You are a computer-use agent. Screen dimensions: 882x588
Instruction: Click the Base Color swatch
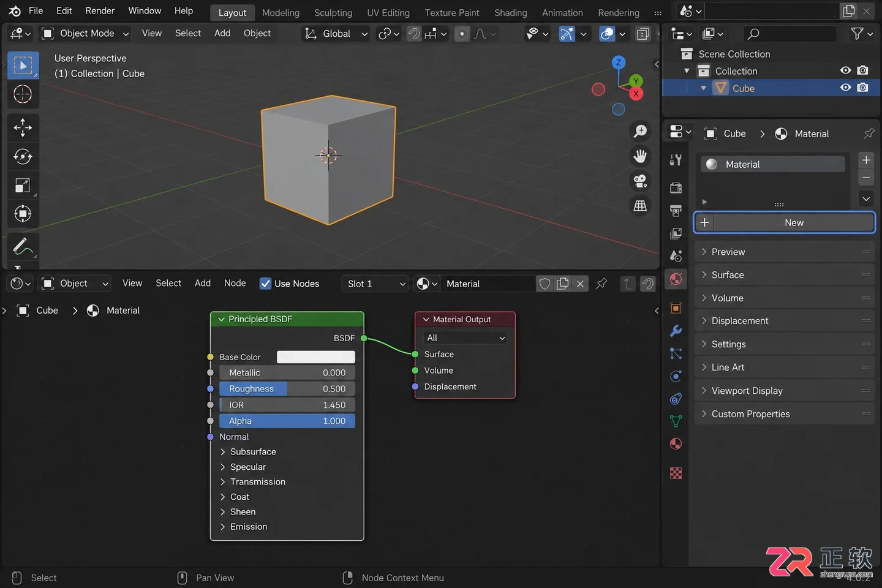pyautogui.click(x=316, y=357)
